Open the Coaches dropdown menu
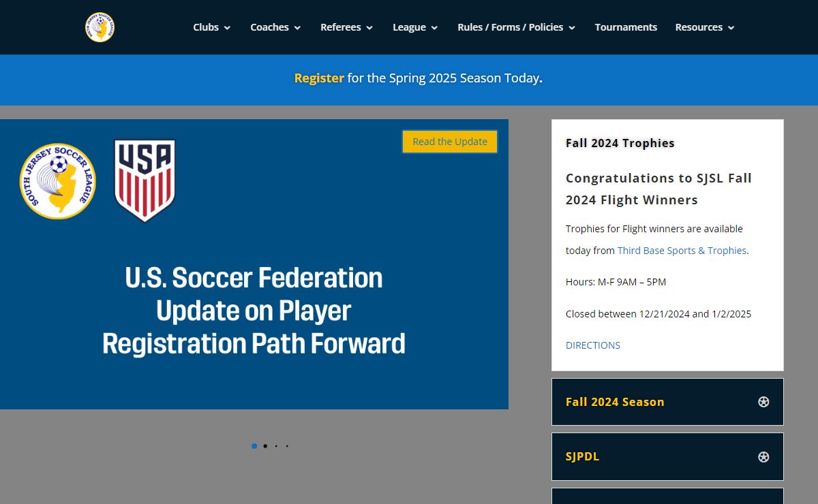818x504 pixels. click(276, 27)
